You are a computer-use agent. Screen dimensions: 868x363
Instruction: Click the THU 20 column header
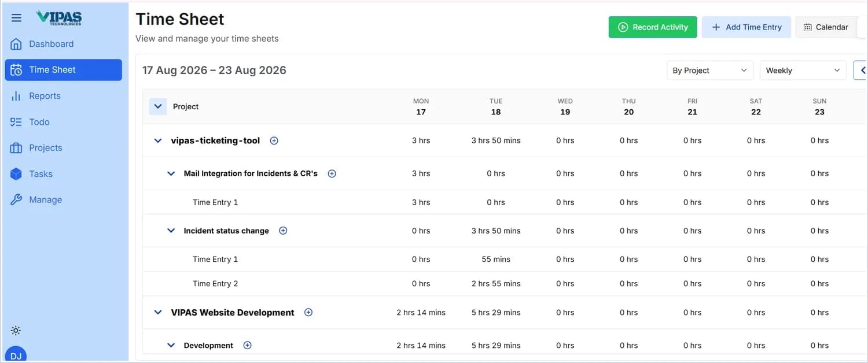pos(629,106)
